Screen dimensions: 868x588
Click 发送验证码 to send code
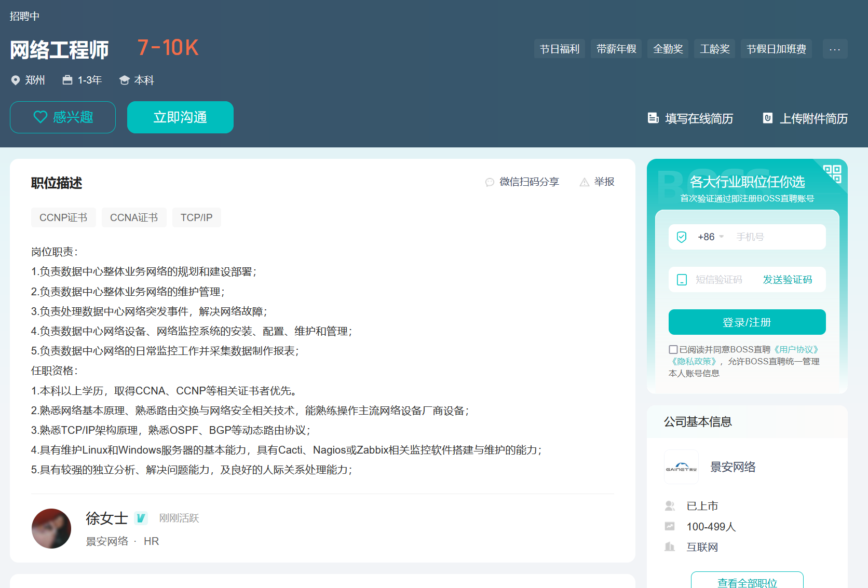787,280
